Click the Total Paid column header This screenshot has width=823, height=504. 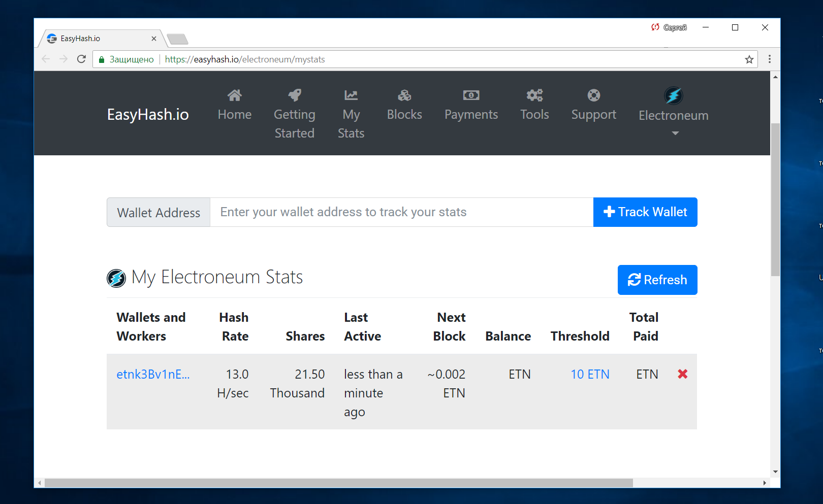click(644, 327)
